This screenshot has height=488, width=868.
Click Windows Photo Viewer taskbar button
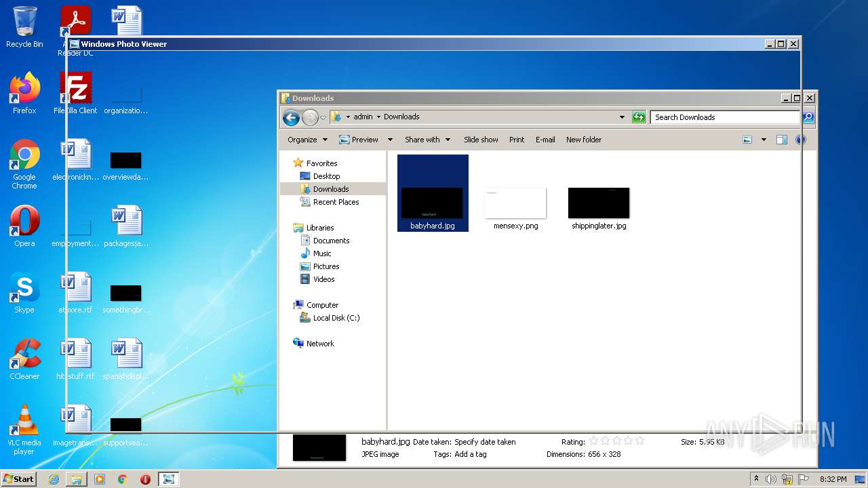[168, 479]
